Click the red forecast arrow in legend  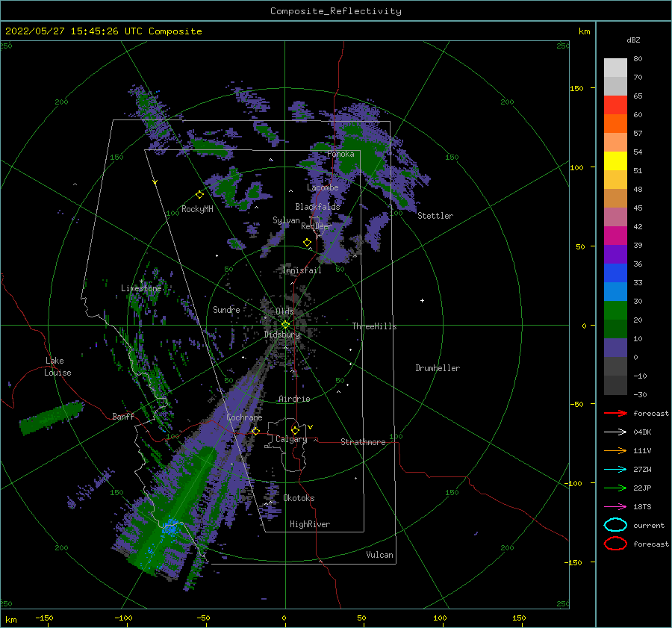click(x=615, y=413)
